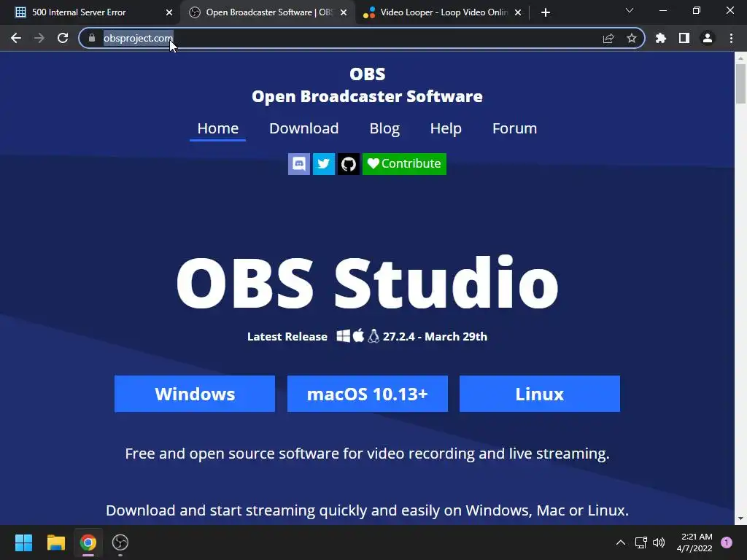Click the OBS Studio heading text

click(368, 284)
